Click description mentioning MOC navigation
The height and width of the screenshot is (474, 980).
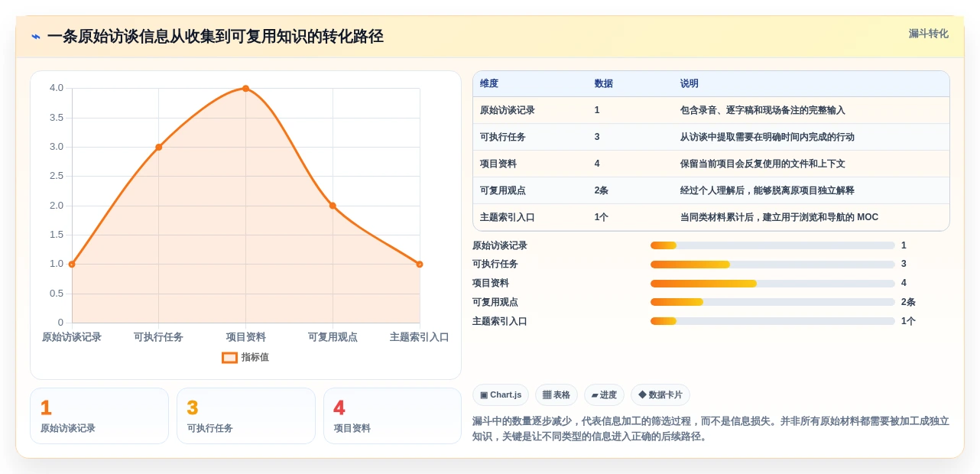click(780, 217)
